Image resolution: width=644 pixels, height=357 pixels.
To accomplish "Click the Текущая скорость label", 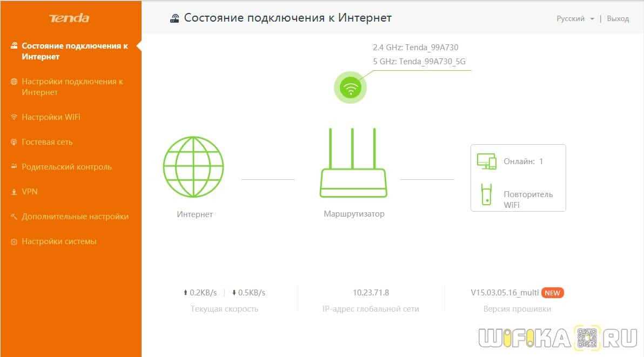I will [x=224, y=308].
